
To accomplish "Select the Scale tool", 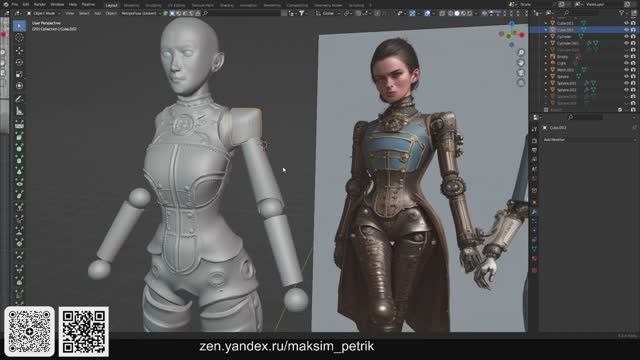I will click(x=19, y=74).
